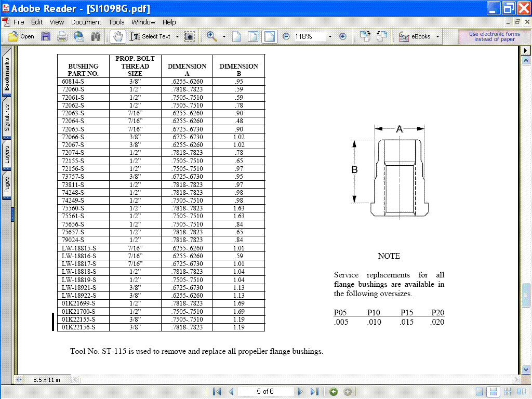532x399 pixels.
Task: Activate the Snapshot tool camera icon
Action: coord(190,36)
